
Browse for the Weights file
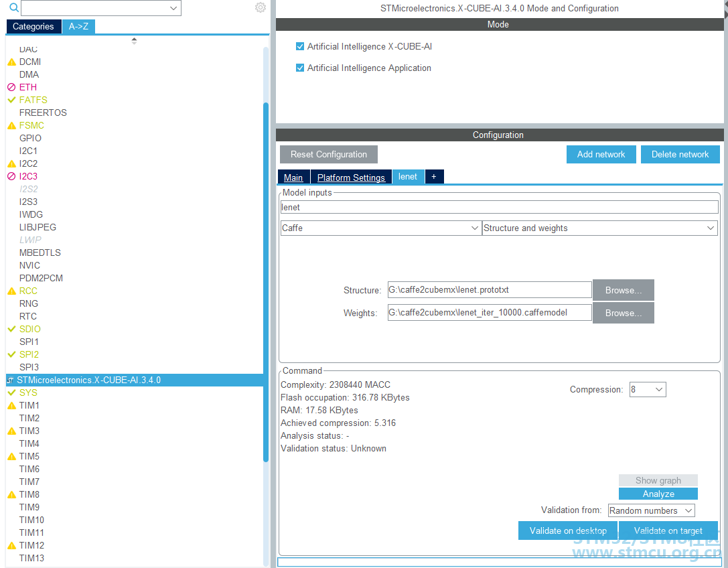click(623, 313)
